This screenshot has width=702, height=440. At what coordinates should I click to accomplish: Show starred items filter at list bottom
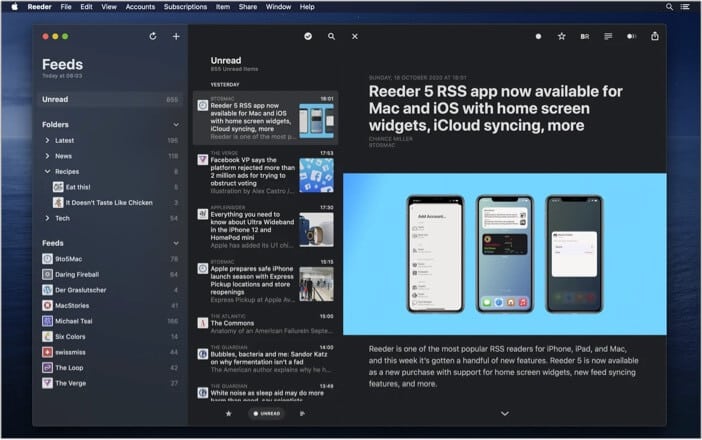tap(229, 413)
